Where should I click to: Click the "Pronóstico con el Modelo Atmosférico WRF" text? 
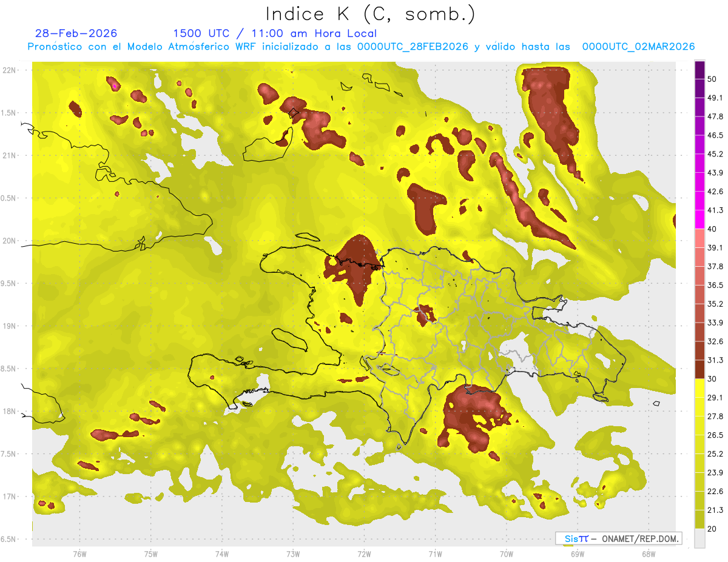(143, 47)
